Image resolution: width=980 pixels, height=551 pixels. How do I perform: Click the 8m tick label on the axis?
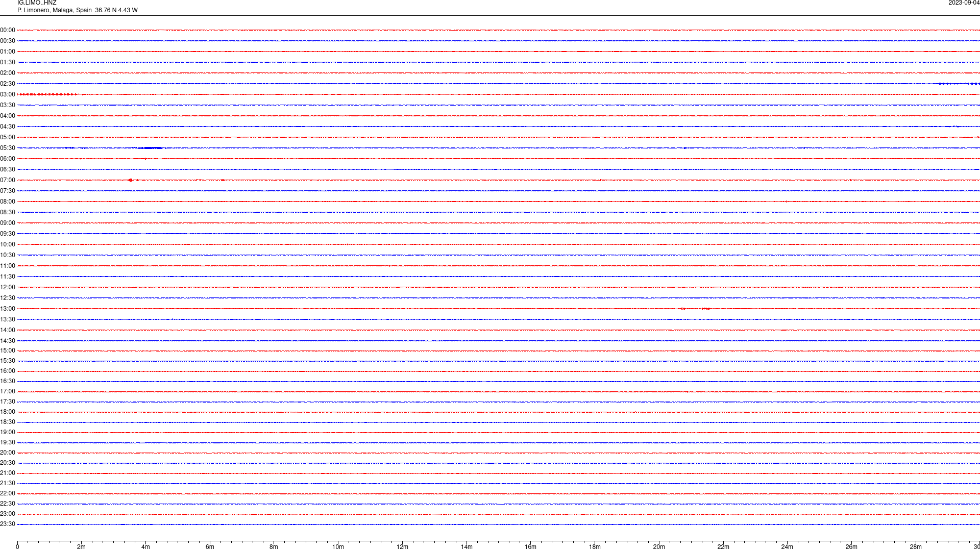point(274,547)
